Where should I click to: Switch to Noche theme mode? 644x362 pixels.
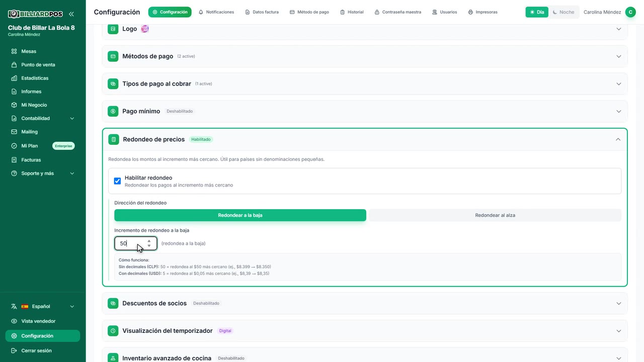[x=563, y=12]
